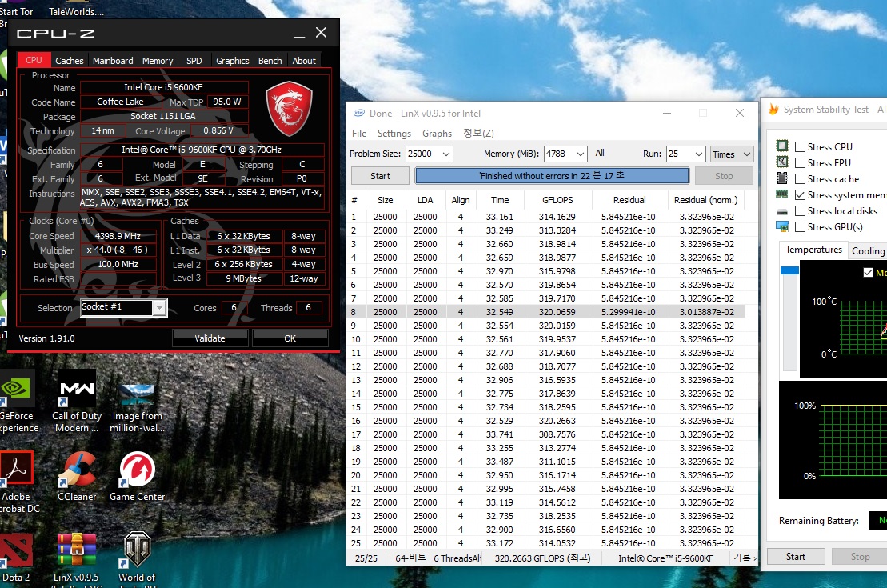This screenshot has height=588, width=887.
Task: Click the monitor icon beside Stress GPU(s)
Action: [782, 227]
